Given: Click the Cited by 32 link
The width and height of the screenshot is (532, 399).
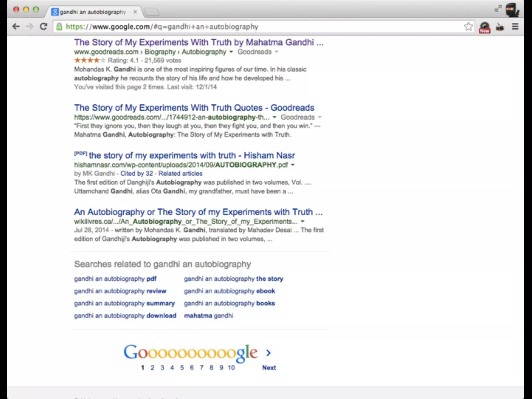Looking at the screenshot, I should point(136,174).
